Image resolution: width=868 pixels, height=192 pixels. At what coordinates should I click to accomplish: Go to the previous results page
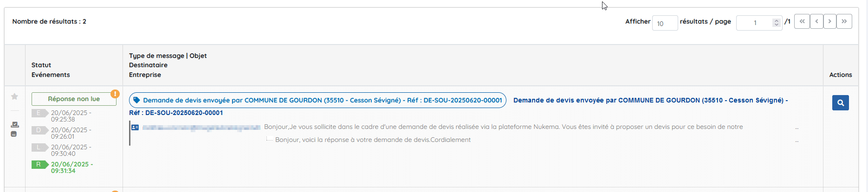point(816,21)
